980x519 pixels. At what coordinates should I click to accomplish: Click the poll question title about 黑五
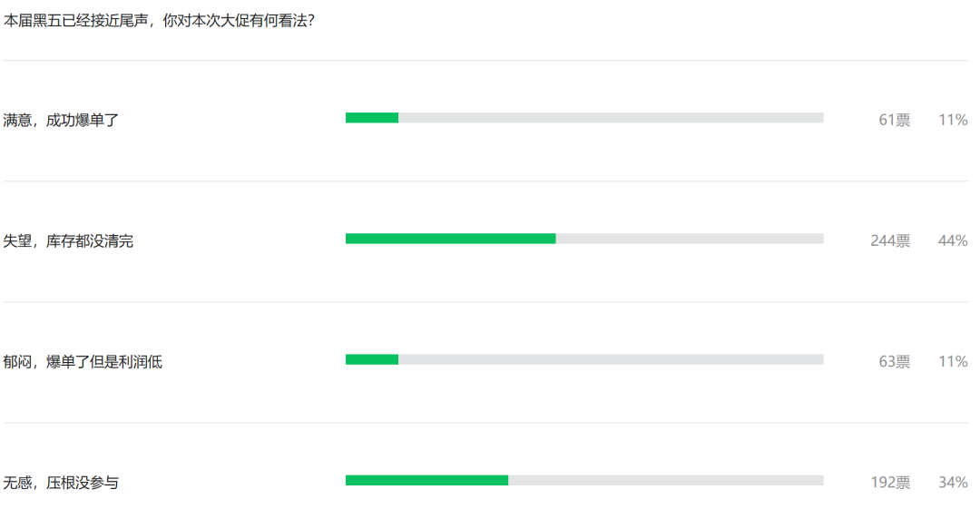click(160, 21)
